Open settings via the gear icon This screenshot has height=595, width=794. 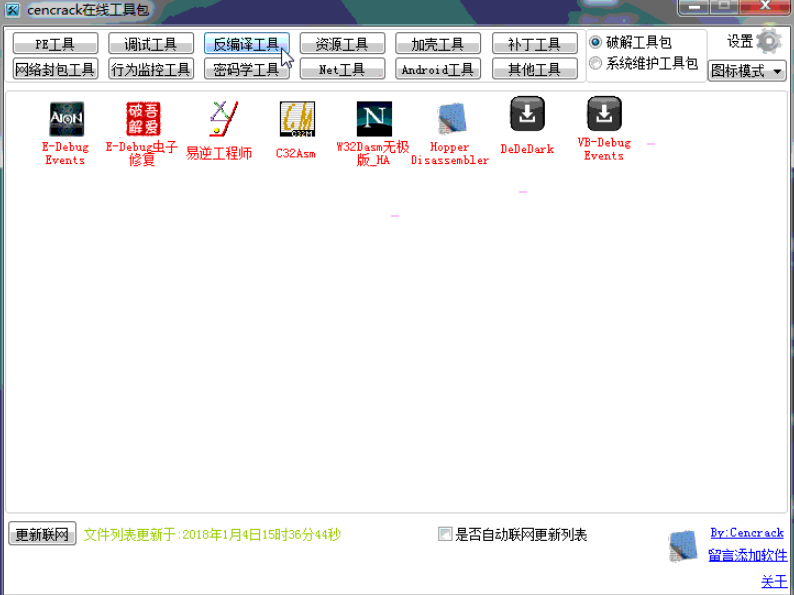click(769, 42)
